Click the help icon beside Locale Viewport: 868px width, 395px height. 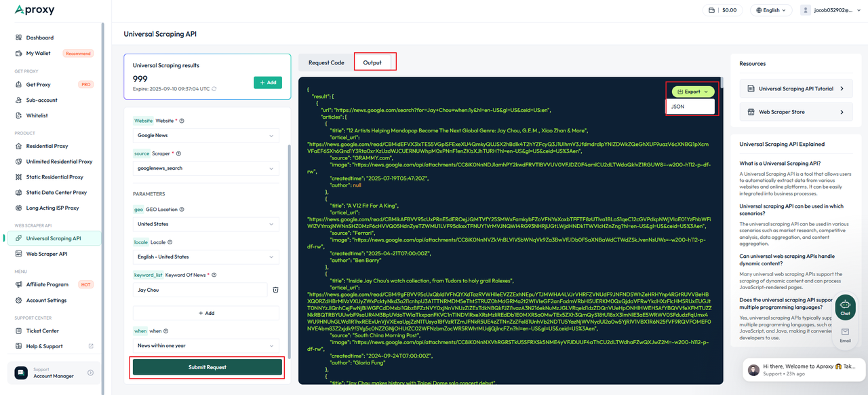pos(170,242)
